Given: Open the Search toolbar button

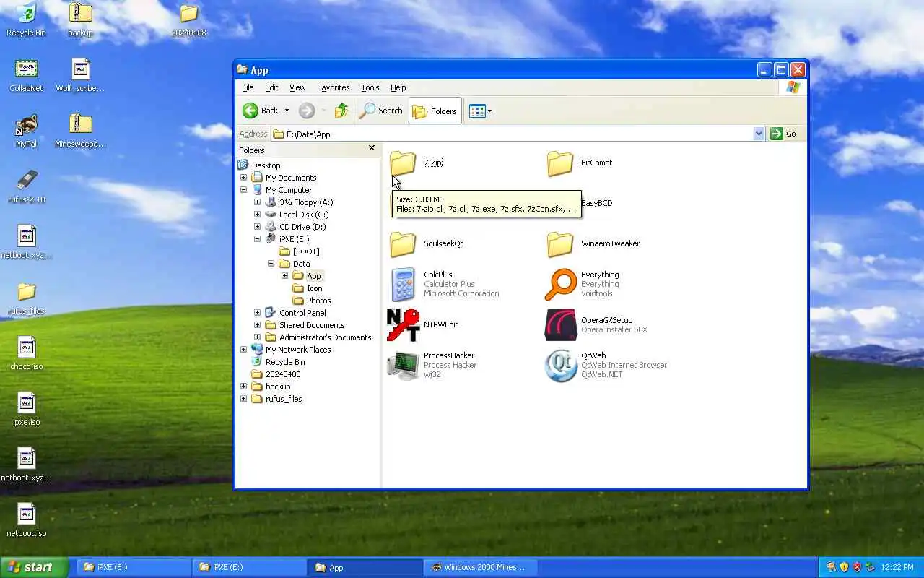Looking at the screenshot, I should pyautogui.click(x=381, y=111).
